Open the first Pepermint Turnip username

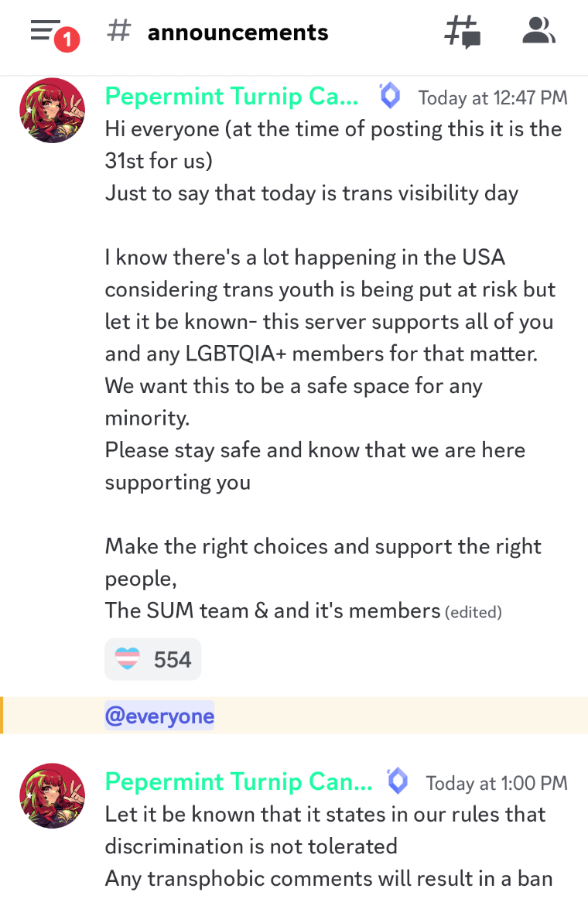click(x=231, y=97)
